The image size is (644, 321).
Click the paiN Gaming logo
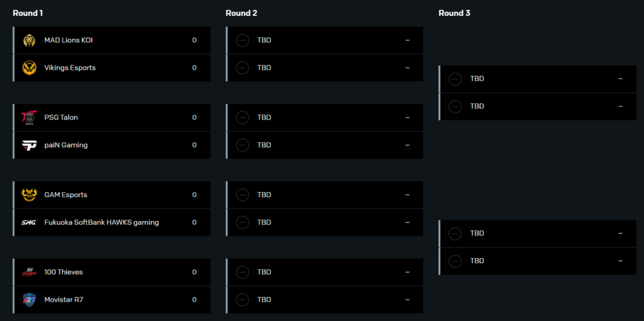point(29,145)
